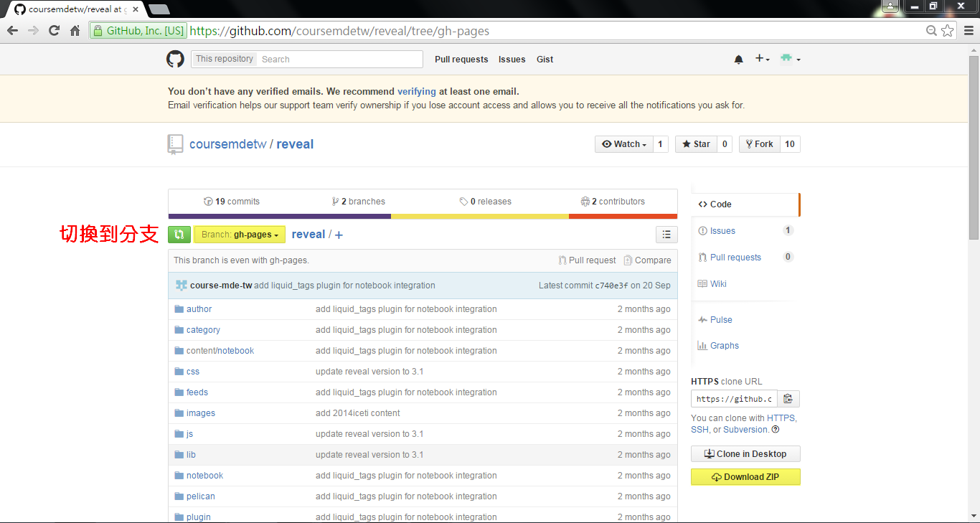Image resolution: width=980 pixels, height=523 pixels.
Task: Switch clone URL to SSH
Action: 699,430
